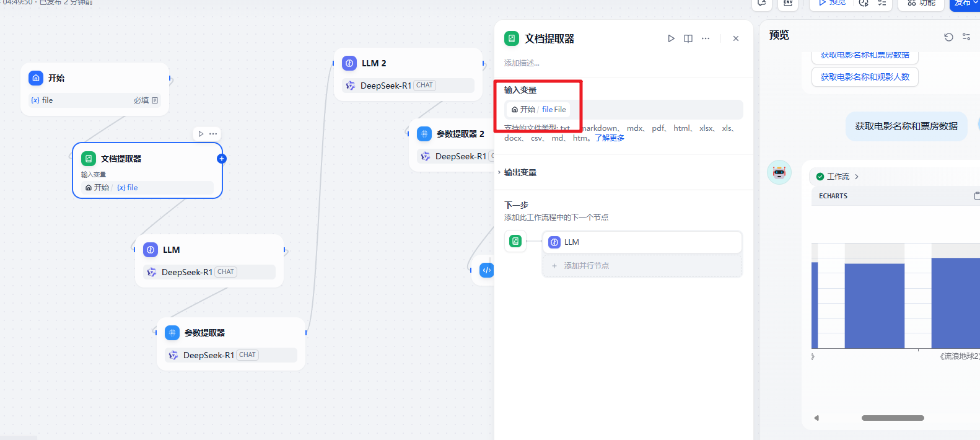Click 获取电影名称和观影人数 suggestion button

point(865,77)
